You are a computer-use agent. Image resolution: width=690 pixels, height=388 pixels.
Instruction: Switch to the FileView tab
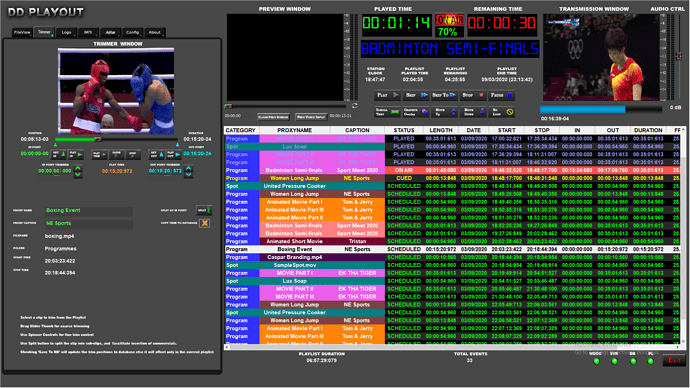coord(22,32)
